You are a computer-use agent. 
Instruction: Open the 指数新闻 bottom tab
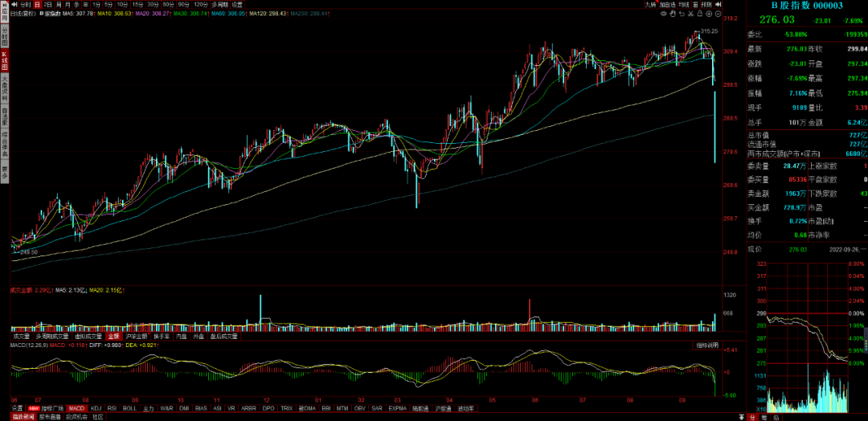pos(23,416)
